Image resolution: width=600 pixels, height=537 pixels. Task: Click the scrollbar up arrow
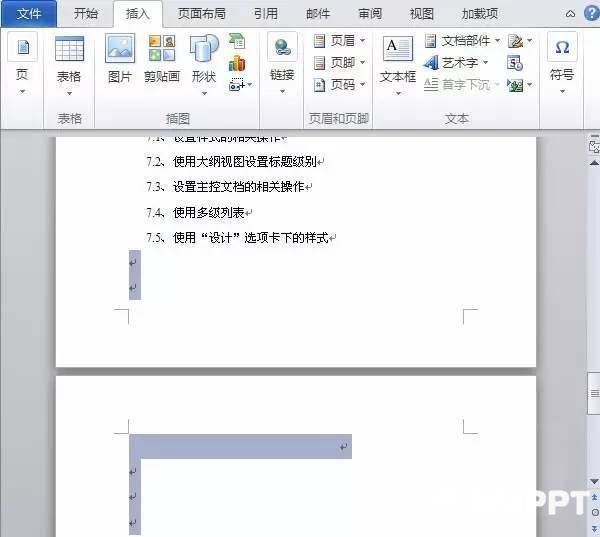point(594,163)
